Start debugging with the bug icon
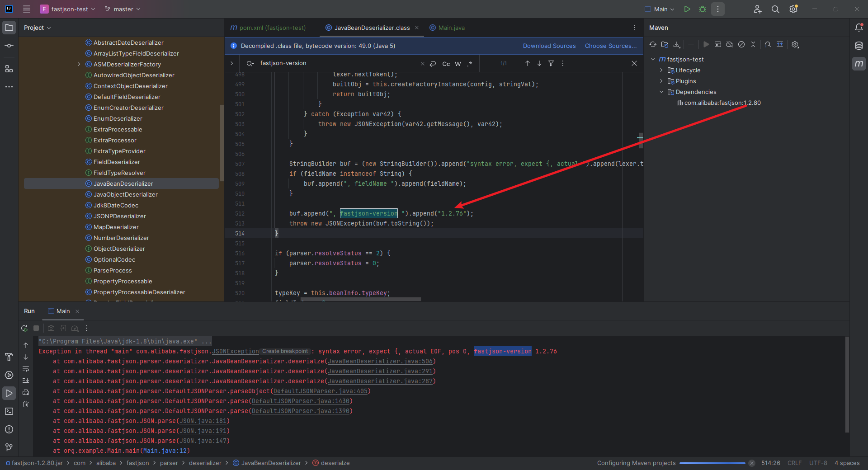 coord(703,9)
